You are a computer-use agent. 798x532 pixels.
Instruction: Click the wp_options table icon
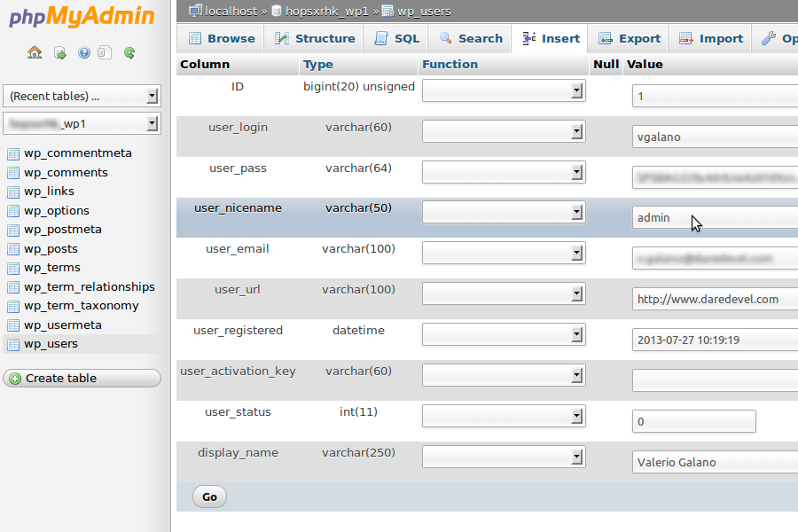coord(13,211)
